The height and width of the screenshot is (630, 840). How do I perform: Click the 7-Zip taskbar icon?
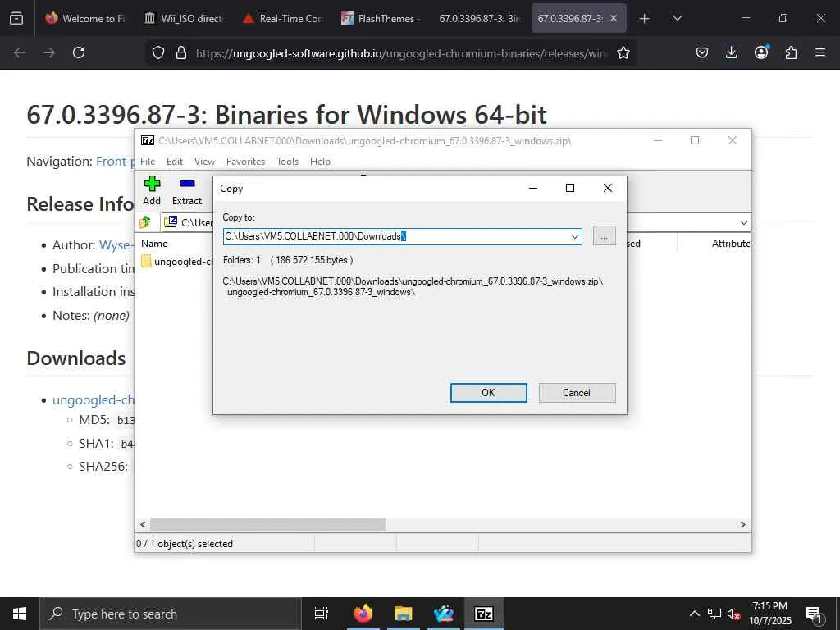pyautogui.click(x=484, y=614)
